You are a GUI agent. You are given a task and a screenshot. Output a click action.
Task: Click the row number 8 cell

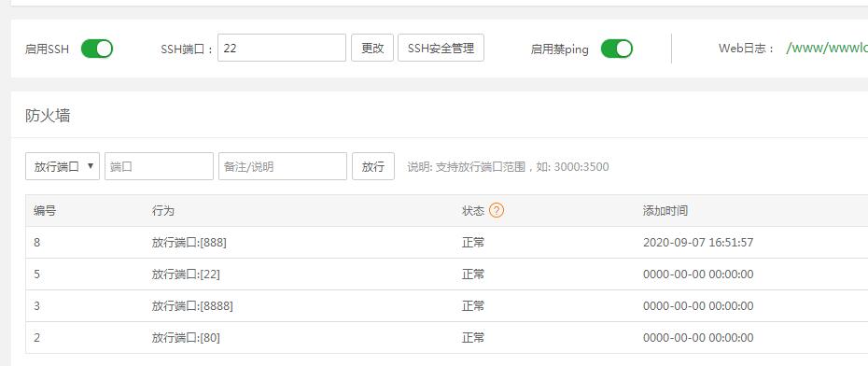[36, 243]
